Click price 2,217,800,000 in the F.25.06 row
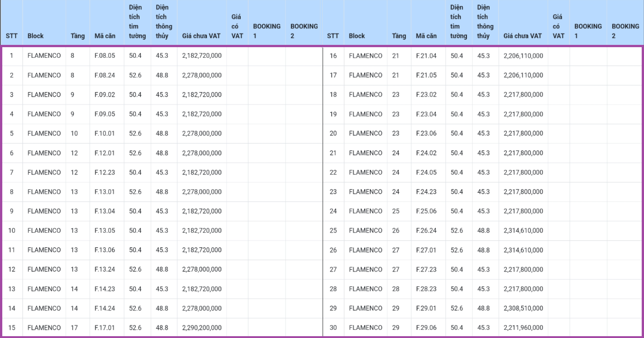Screen dimensions: 644x338 tap(523, 211)
